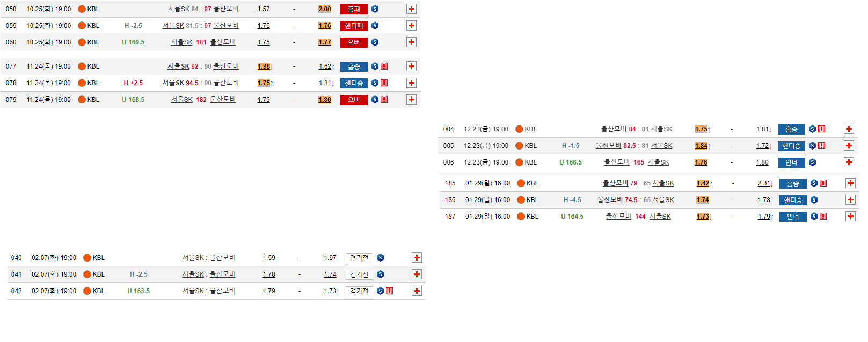Screen dimensions: 868x342
Task: Click the 홈패 result button in row 058
Action: tap(354, 9)
